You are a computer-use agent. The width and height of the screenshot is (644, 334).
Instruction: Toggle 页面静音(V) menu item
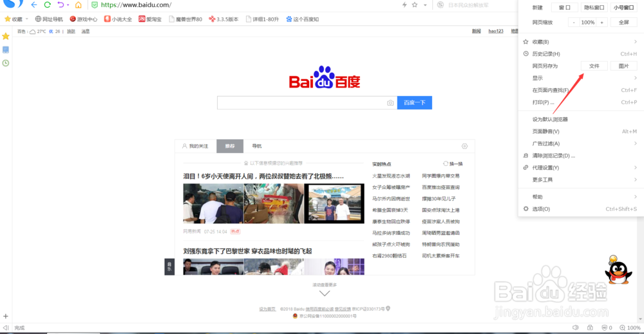(580, 131)
